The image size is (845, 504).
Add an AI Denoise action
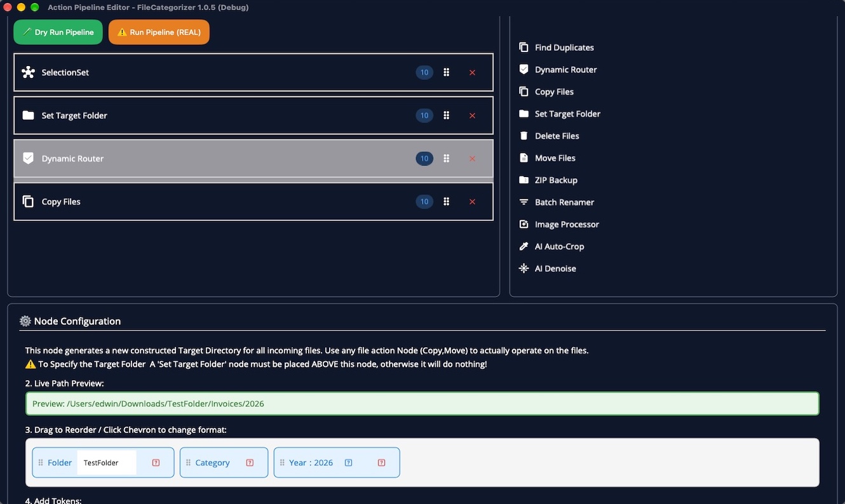555,269
